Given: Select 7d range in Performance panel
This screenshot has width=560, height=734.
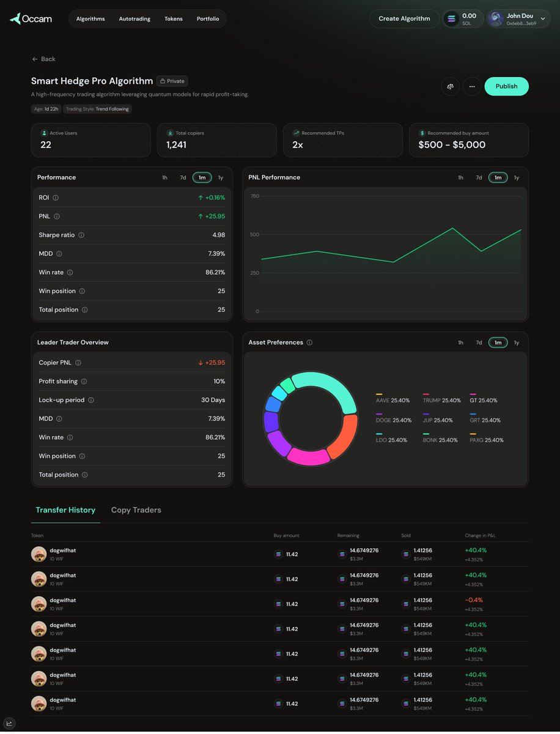Looking at the screenshot, I should click(183, 177).
